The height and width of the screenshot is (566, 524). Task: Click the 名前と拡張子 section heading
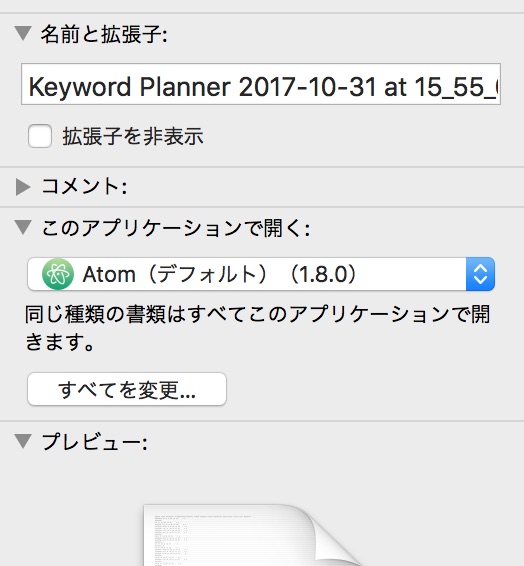(104, 35)
